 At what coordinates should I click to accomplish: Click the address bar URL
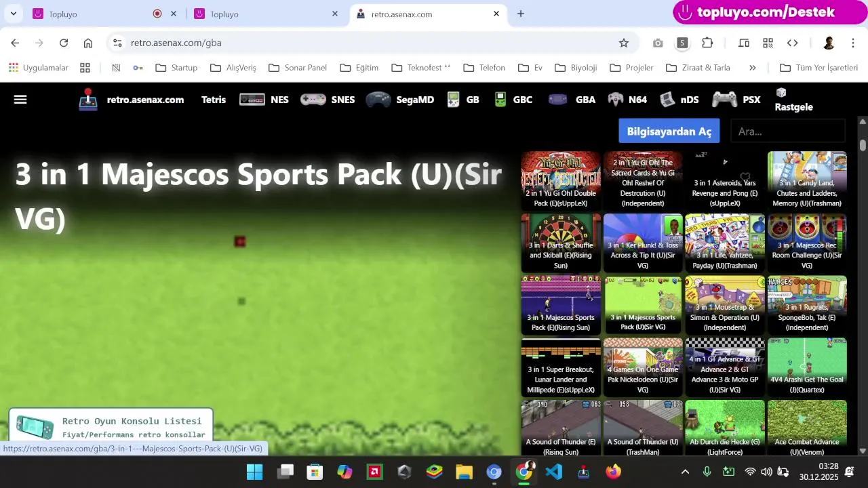click(x=176, y=43)
